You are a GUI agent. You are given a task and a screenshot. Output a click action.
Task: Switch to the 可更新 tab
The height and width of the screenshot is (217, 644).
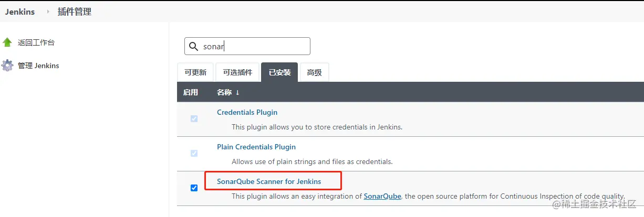[x=195, y=72]
